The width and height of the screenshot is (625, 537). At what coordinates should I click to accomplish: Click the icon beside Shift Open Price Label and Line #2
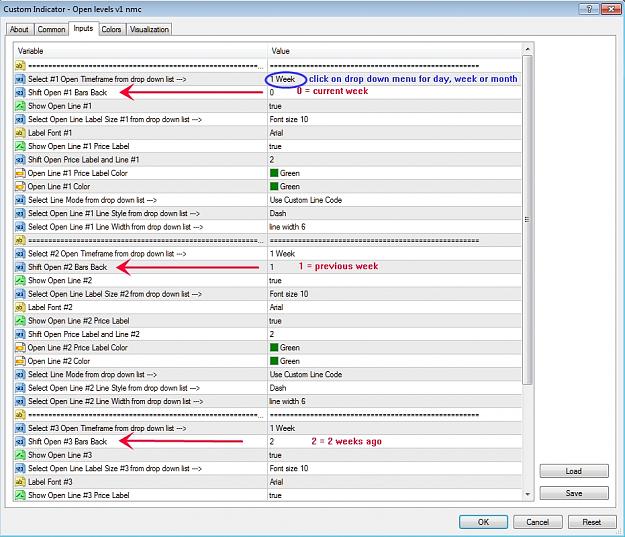20,334
